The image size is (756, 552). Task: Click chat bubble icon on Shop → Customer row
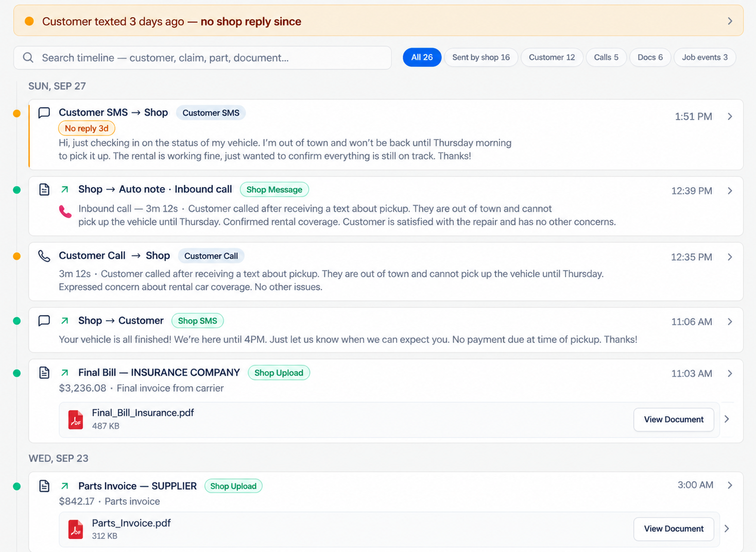44,321
